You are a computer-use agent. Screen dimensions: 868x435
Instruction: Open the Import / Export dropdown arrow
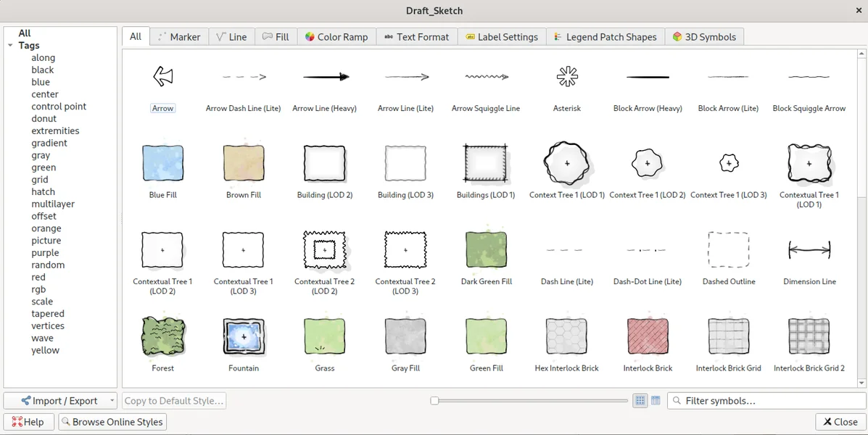[x=112, y=401]
